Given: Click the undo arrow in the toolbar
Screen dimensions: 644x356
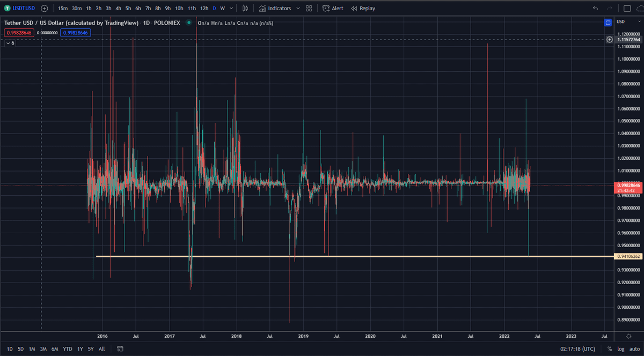Looking at the screenshot, I should click(x=595, y=9).
